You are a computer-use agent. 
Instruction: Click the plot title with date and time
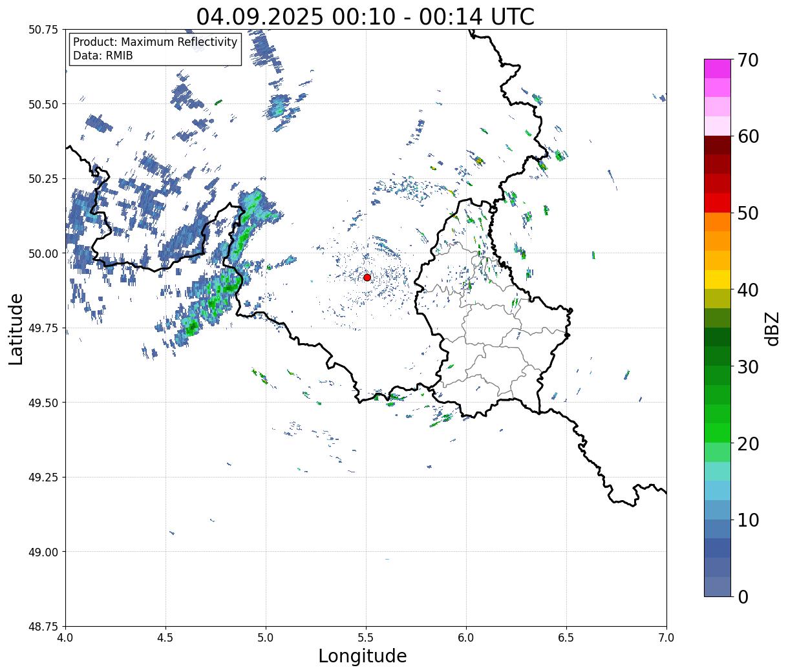[x=365, y=17]
